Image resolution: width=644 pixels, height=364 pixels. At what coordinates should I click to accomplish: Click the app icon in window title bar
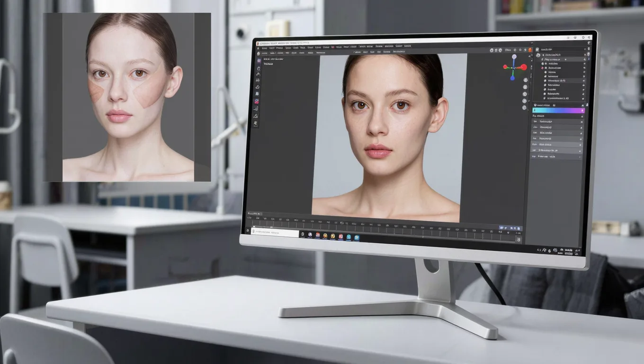pos(258,44)
